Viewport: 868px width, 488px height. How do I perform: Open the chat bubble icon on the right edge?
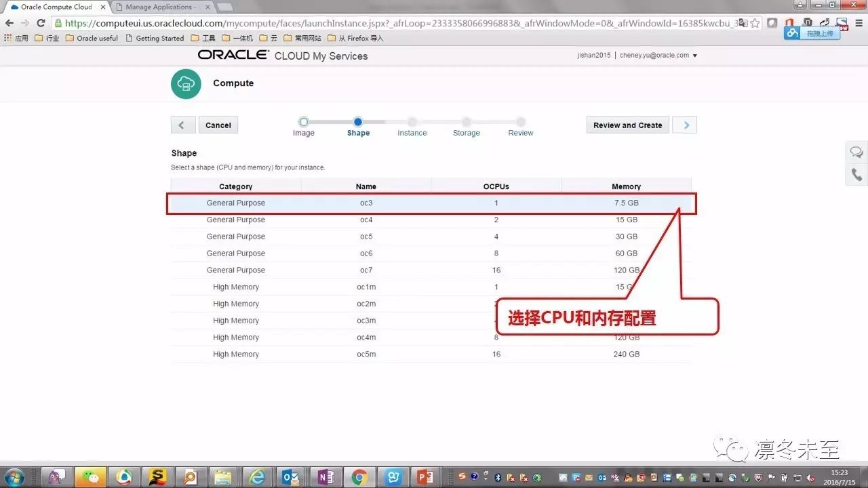pos(857,152)
